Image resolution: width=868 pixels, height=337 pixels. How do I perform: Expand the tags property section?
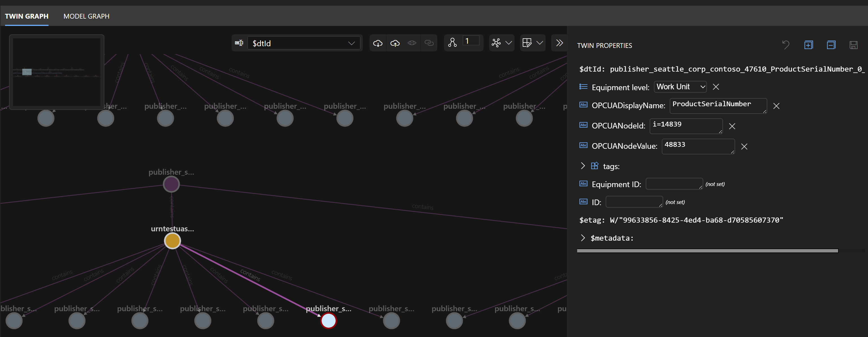(583, 166)
